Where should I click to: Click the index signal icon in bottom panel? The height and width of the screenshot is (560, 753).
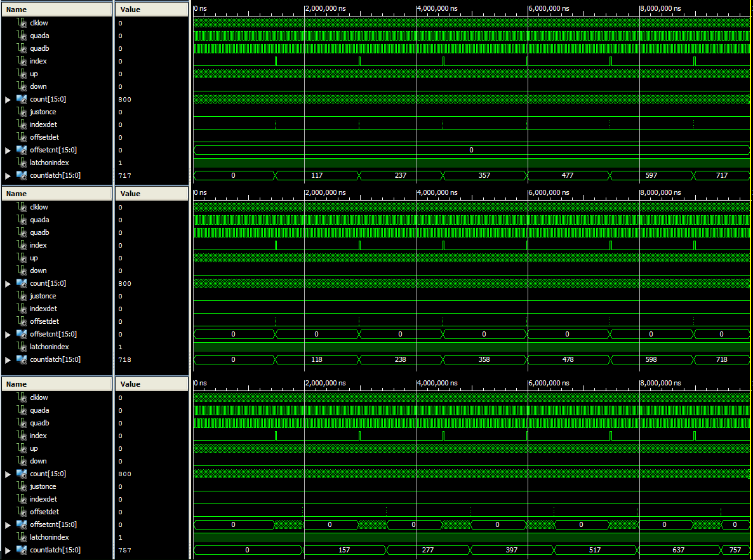click(x=22, y=435)
